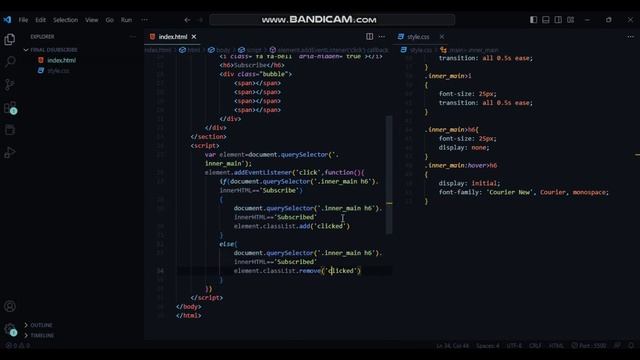Screen dimensions: 640x360
Task: Open the overflow menu ellipsis in menu bar
Action: click(144, 20)
